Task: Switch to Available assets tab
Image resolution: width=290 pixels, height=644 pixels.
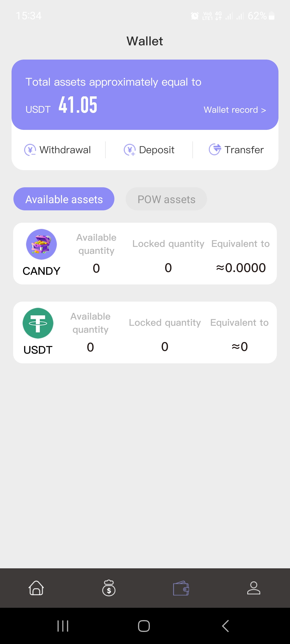Action: pyautogui.click(x=64, y=199)
